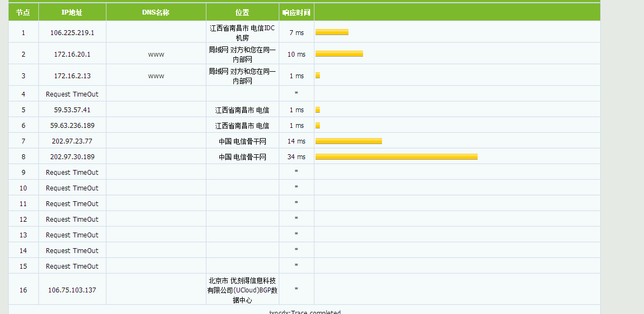The height and width of the screenshot is (314, 644).
Task: Click the 7 ms response time
Action: [x=297, y=32]
